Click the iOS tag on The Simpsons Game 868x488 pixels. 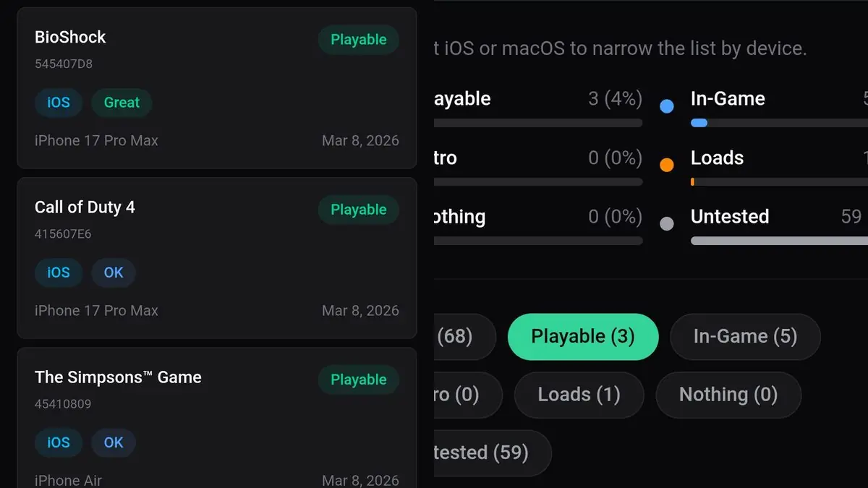pyautogui.click(x=59, y=442)
